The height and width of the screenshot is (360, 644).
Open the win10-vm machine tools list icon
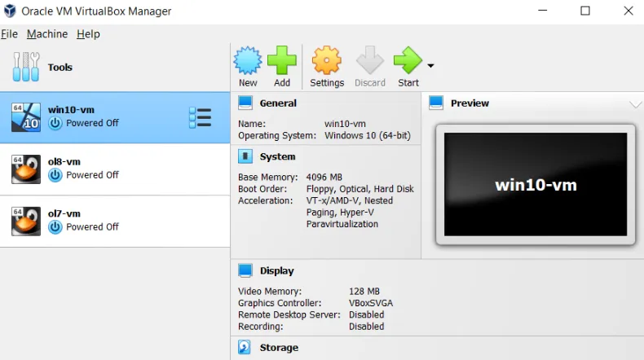tap(200, 118)
